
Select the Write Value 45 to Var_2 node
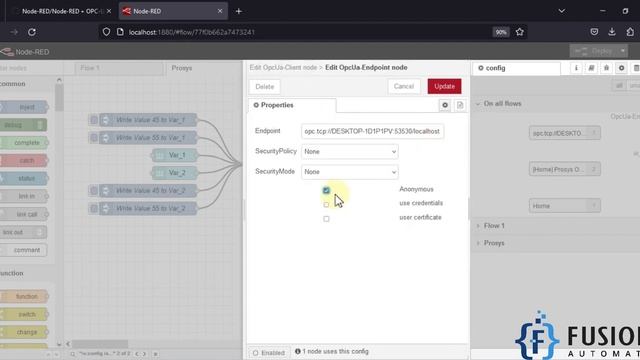[x=148, y=191]
